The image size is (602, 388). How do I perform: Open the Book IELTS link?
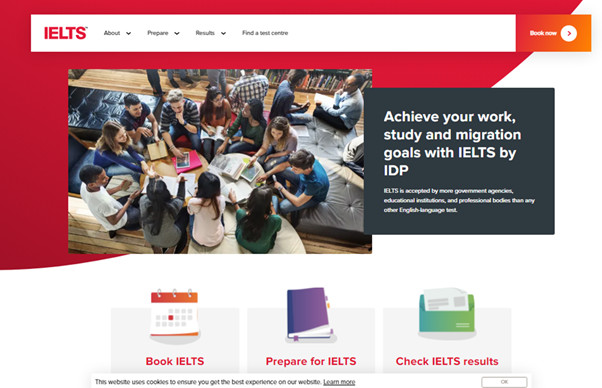pos(175,361)
